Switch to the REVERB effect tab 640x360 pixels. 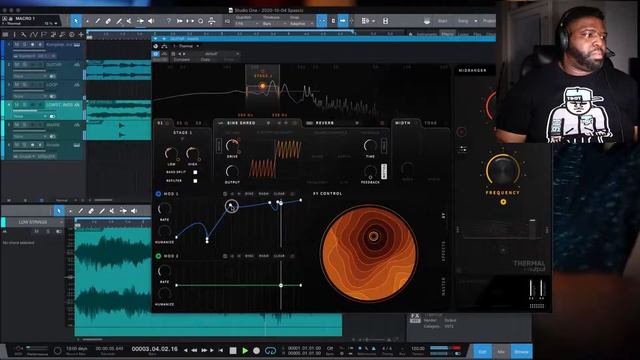[x=325, y=123]
